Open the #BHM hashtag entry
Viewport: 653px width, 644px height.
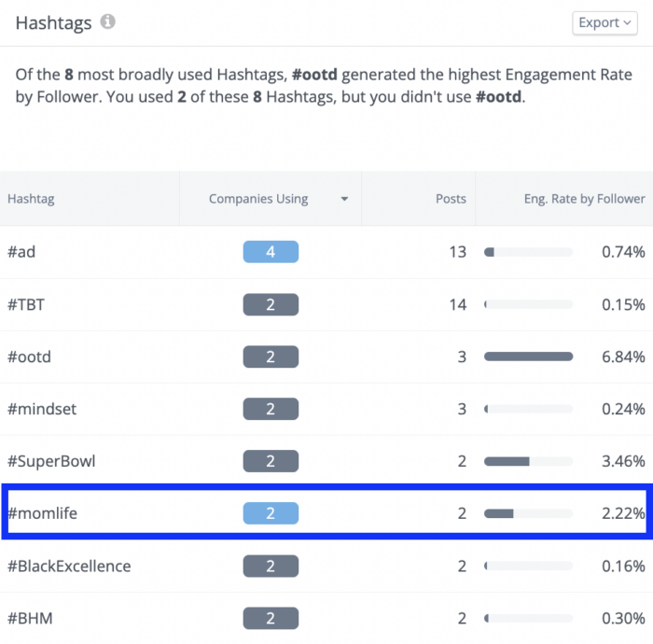pos(28,618)
